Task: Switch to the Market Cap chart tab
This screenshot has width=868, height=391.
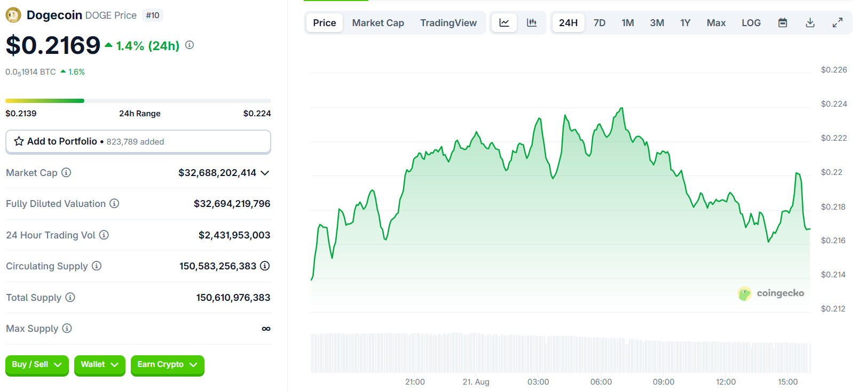Action: tap(378, 23)
